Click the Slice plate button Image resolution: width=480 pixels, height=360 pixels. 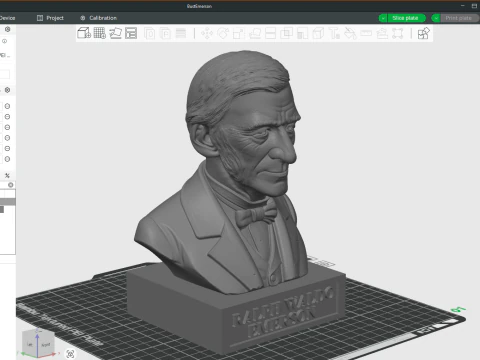406,18
